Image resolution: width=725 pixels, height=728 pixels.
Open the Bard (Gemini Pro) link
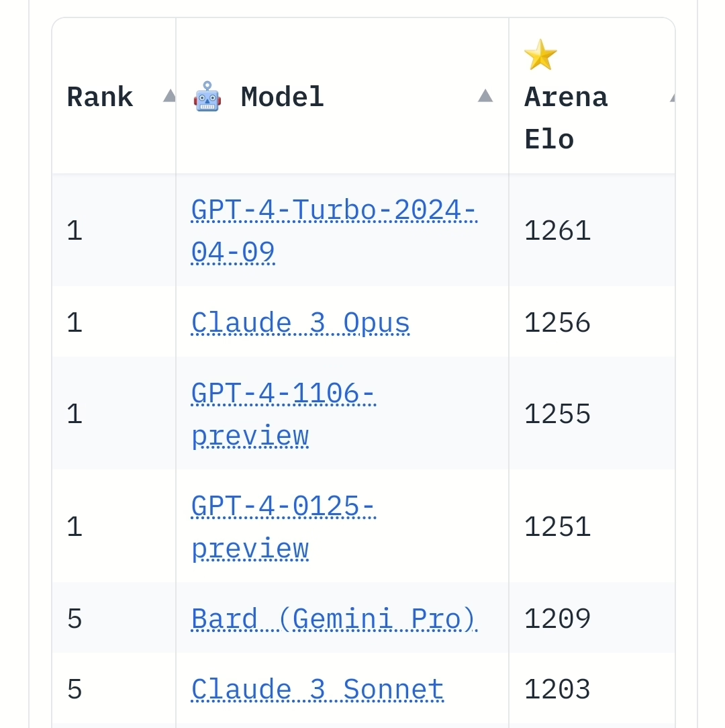(x=334, y=619)
